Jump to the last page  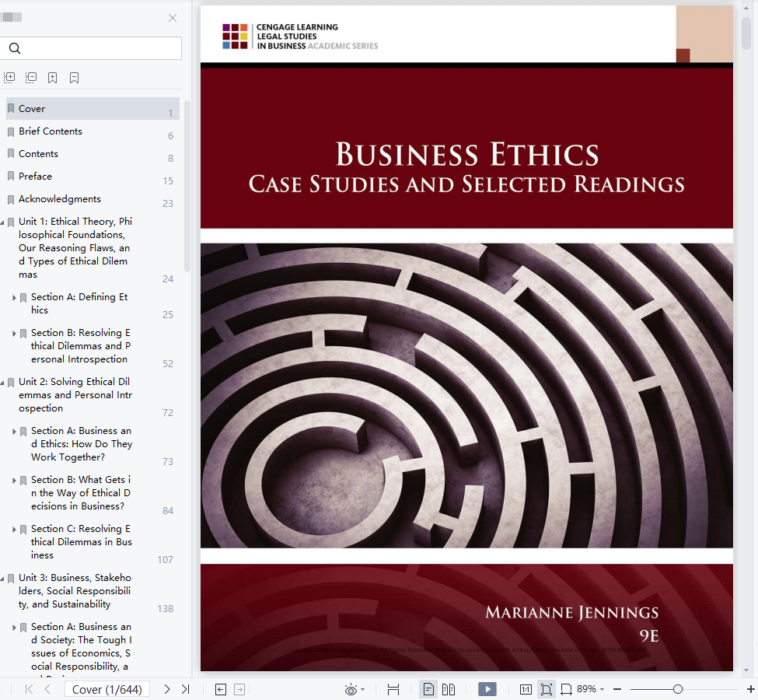click(185, 689)
